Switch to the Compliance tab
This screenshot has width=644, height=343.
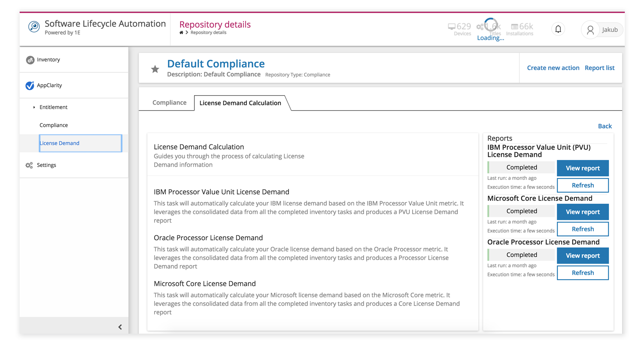(170, 103)
